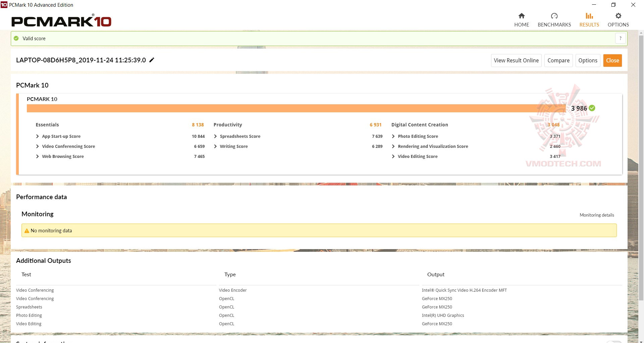644x343 pixels.
Task: Click the Compare button
Action: [558, 60]
